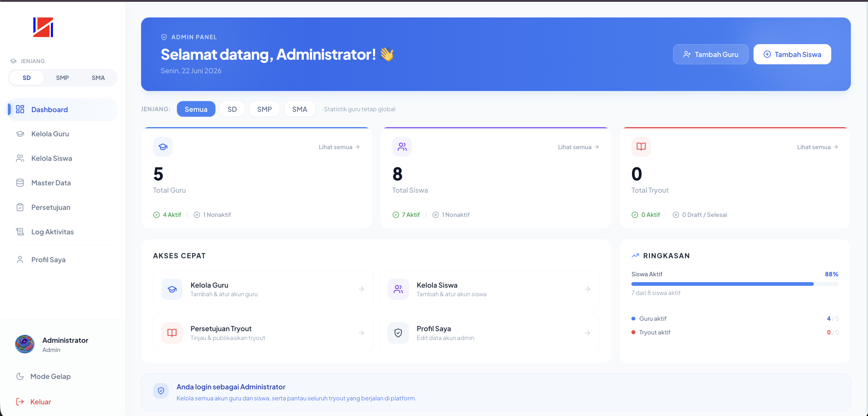Click the blue Guru aktif legend dot
Image resolution: width=868 pixels, height=416 pixels.
pyautogui.click(x=633, y=319)
